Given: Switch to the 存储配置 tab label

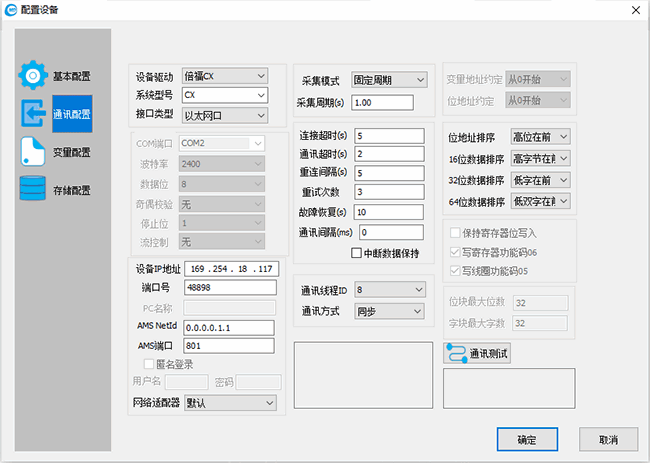Looking at the screenshot, I should click(71, 190).
